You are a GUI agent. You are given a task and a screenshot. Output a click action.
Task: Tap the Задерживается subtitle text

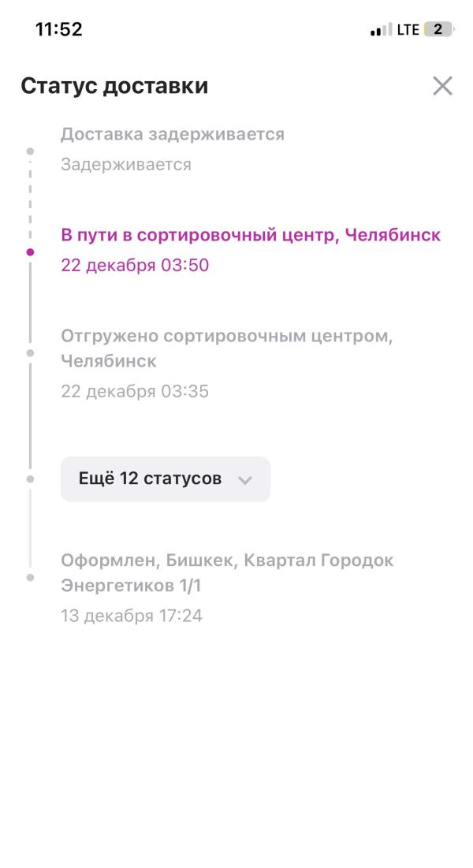coord(126,165)
